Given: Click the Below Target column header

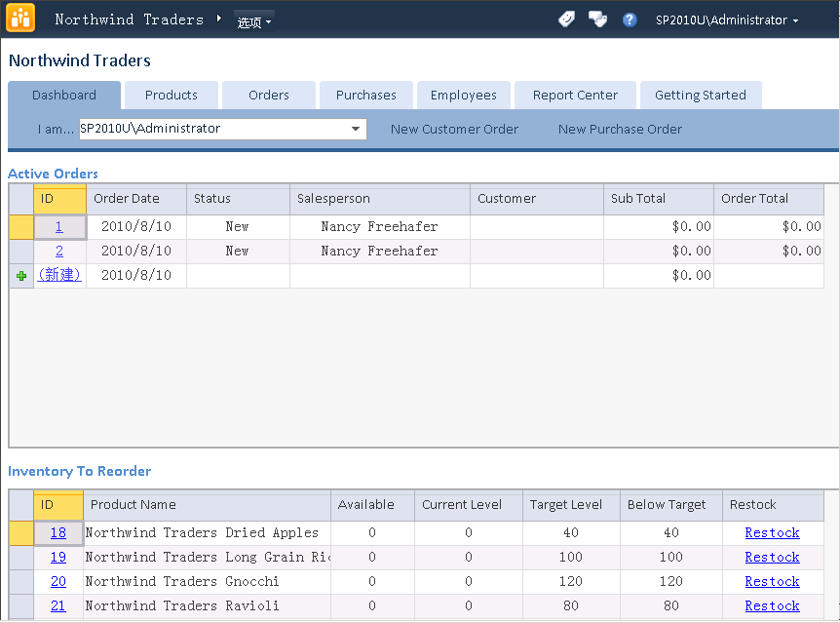Looking at the screenshot, I should coord(671,505).
